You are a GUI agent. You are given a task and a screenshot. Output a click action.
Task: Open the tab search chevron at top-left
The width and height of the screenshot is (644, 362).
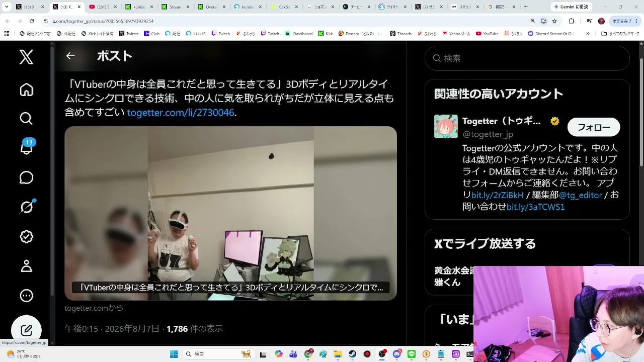tap(7, 7)
